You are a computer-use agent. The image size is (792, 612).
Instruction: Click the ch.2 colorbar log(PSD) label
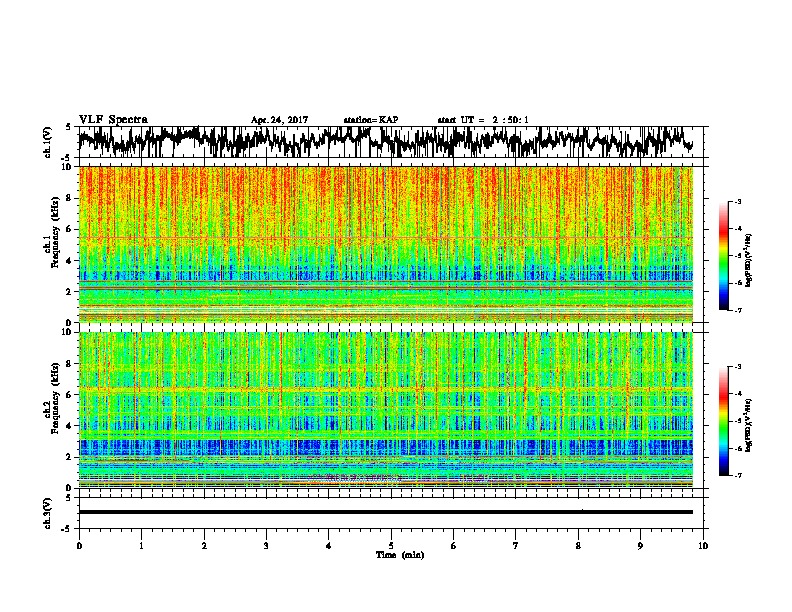pos(748,426)
